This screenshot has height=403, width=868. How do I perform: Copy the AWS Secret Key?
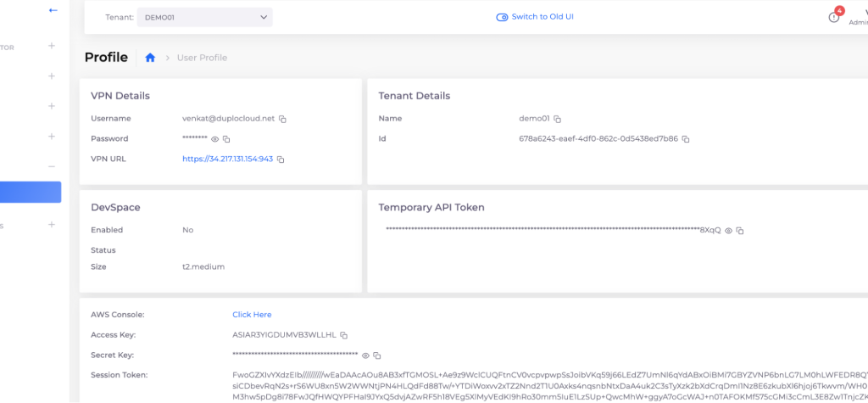click(377, 355)
